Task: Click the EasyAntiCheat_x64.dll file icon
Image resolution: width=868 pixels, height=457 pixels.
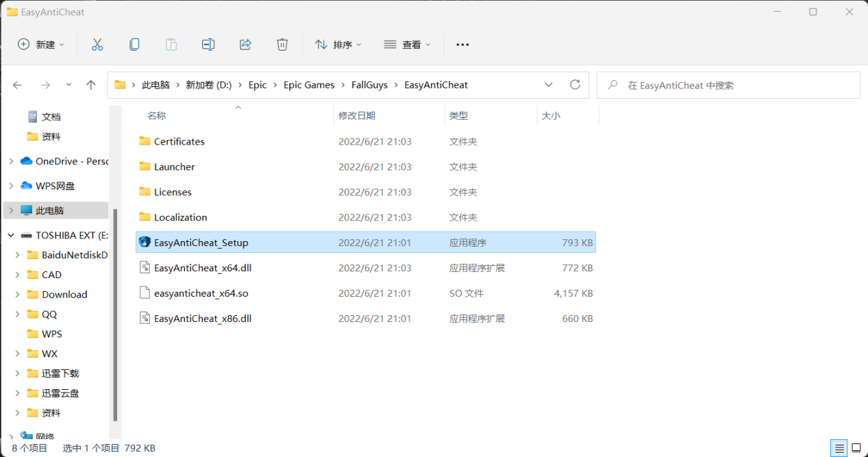Action: tap(145, 268)
